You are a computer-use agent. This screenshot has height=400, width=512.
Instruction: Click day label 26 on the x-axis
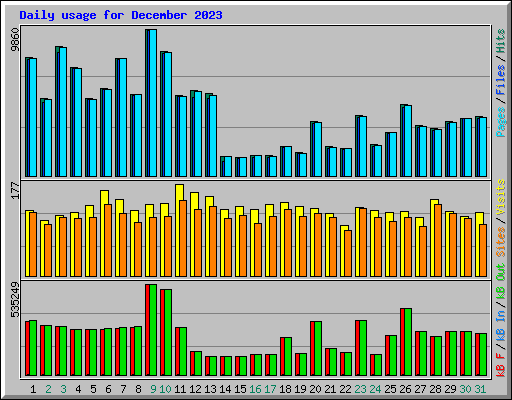tap(405, 389)
